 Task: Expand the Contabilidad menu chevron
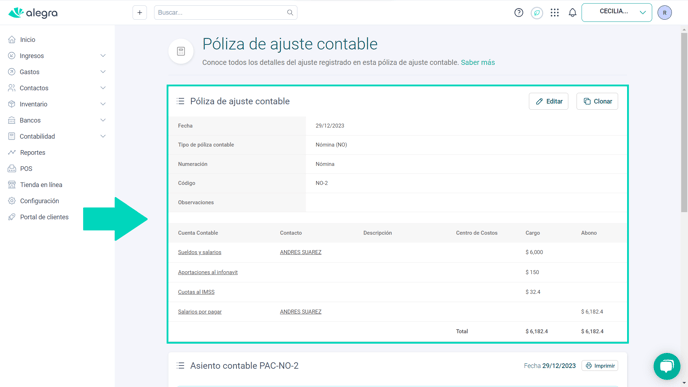click(103, 136)
